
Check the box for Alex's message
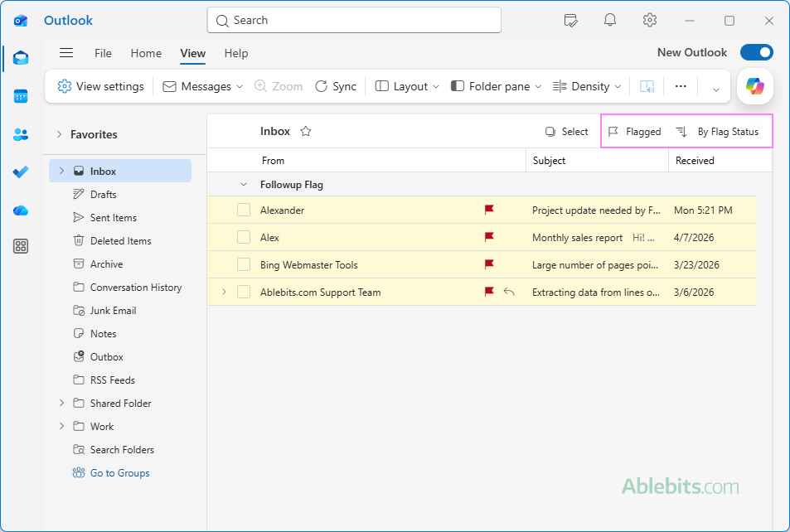click(244, 237)
